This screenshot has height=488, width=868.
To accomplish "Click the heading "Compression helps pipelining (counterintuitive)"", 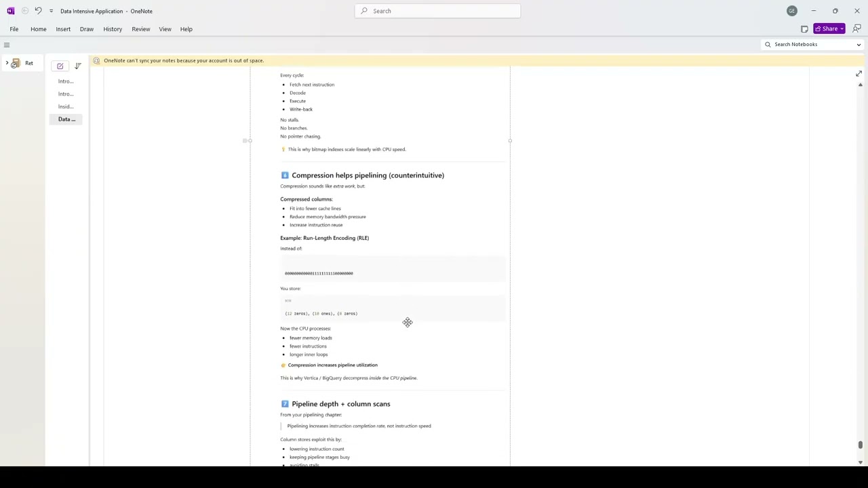I will pos(368,176).
